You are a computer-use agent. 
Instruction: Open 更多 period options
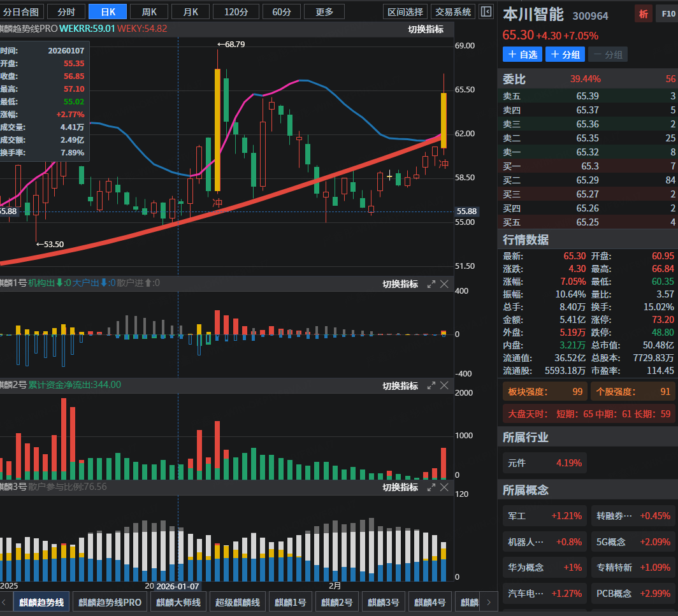[324, 11]
